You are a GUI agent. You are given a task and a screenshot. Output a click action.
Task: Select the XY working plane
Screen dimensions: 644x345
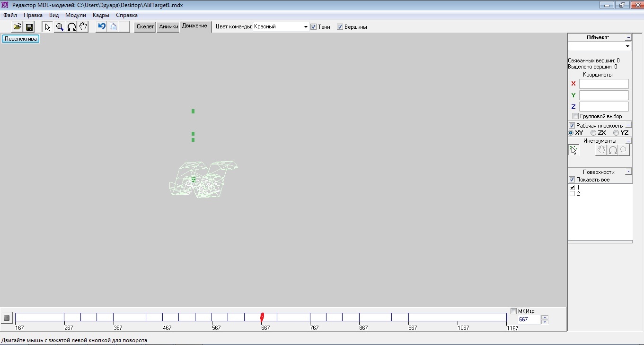571,133
